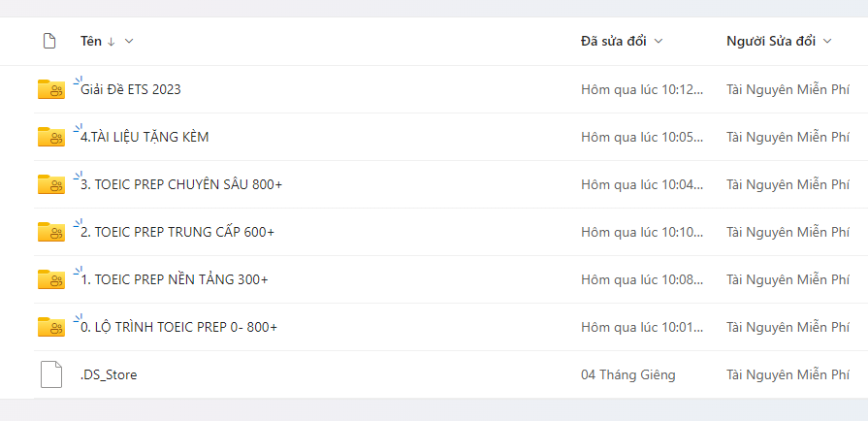Open the Giải Đề ETS 2023 folder name
Viewport: 868px width, 421px height.
[x=131, y=90]
